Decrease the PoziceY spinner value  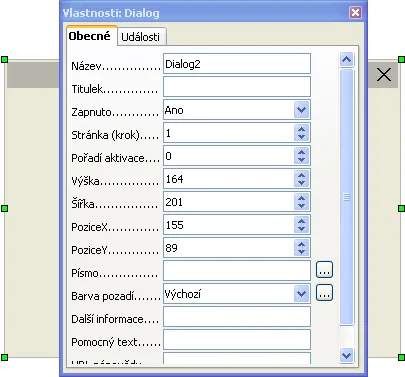[301, 252]
